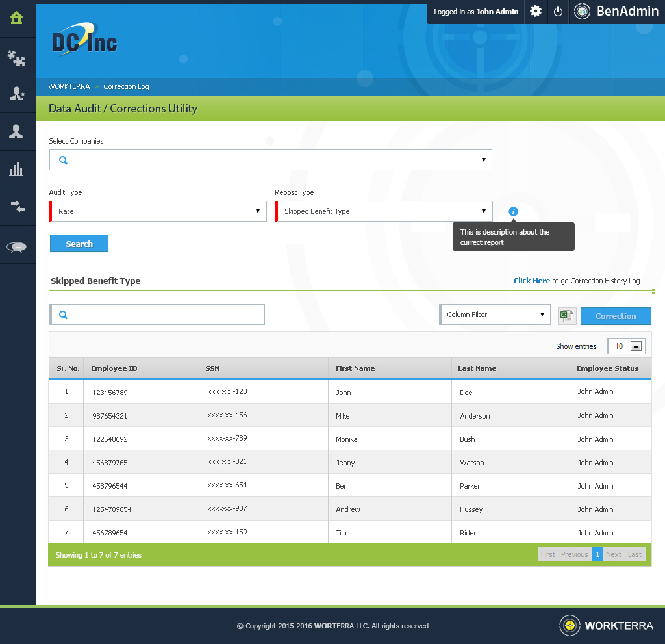
Task: Click the power logout icon
Action: 558,12
